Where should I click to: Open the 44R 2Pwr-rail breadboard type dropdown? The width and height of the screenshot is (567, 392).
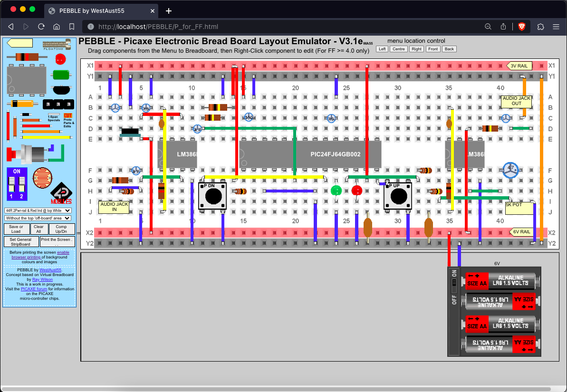pyautogui.click(x=38, y=210)
